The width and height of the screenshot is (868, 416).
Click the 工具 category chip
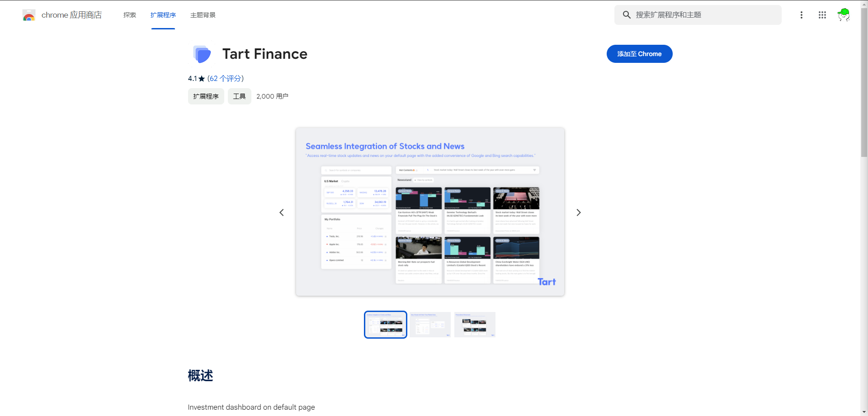(239, 96)
